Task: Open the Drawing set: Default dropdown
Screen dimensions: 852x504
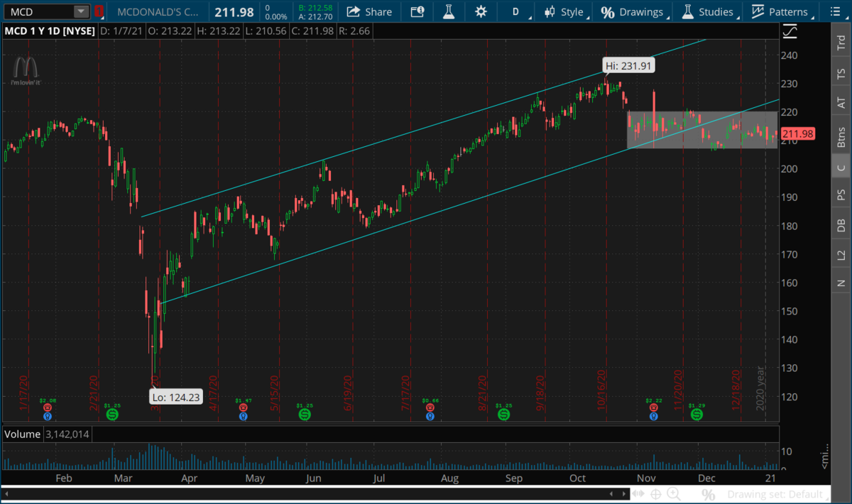Action: 776,494
